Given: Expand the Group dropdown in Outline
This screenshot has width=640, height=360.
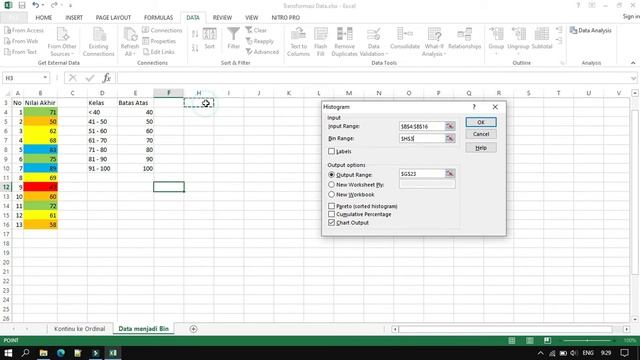Looking at the screenshot, I should coord(496,54).
